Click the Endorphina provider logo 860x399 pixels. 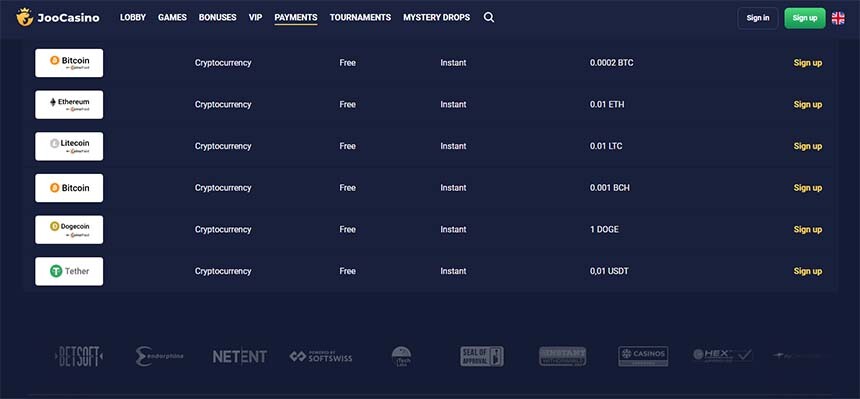pyautogui.click(x=160, y=357)
